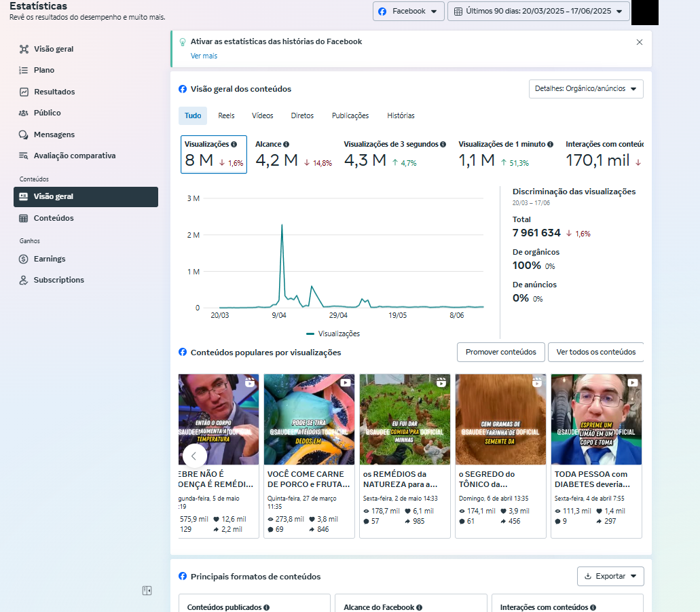
Task: Click the Plano sidebar icon
Action: 24,70
